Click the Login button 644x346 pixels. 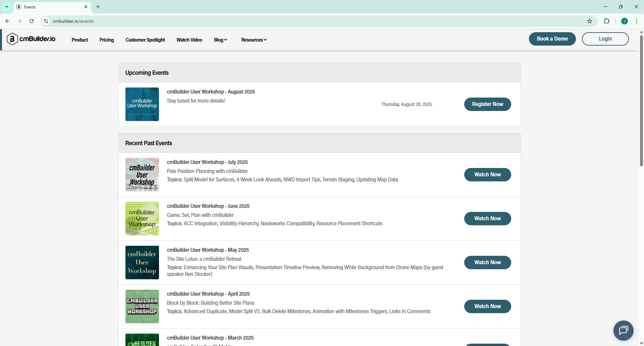tap(605, 39)
